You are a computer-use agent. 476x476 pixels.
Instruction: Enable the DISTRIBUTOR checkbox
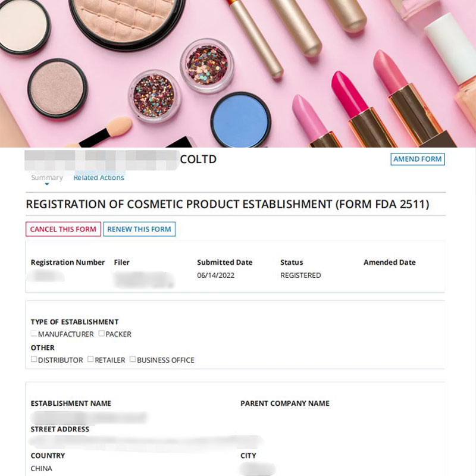34,359
